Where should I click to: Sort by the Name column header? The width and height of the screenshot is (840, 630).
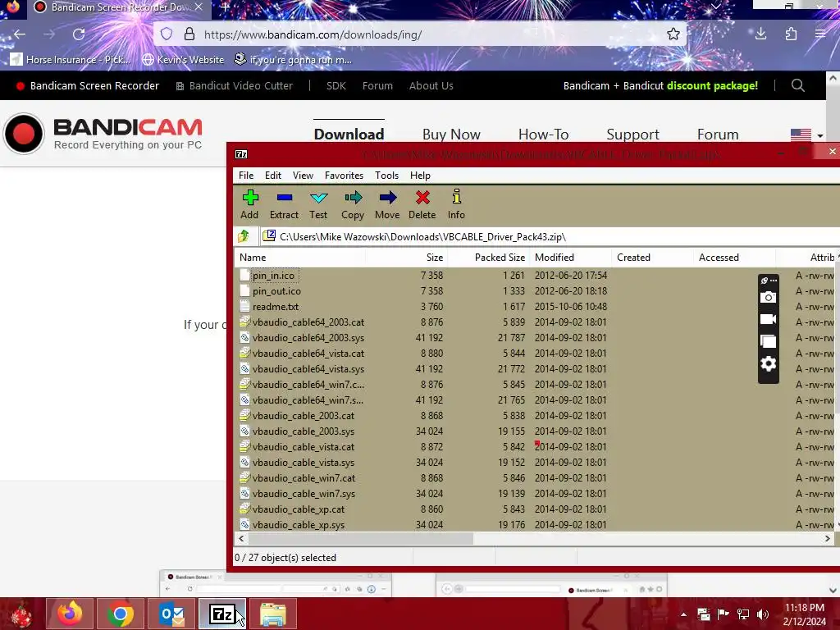(300, 257)
